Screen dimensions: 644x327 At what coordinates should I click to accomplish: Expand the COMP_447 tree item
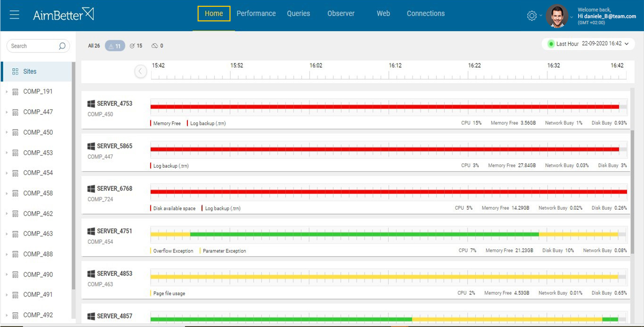point(6,112)
